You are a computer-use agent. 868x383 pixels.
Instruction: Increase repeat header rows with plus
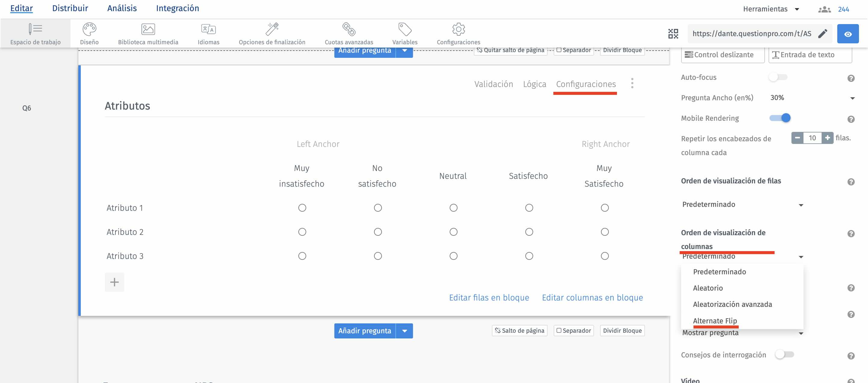(x=827, y=138)
